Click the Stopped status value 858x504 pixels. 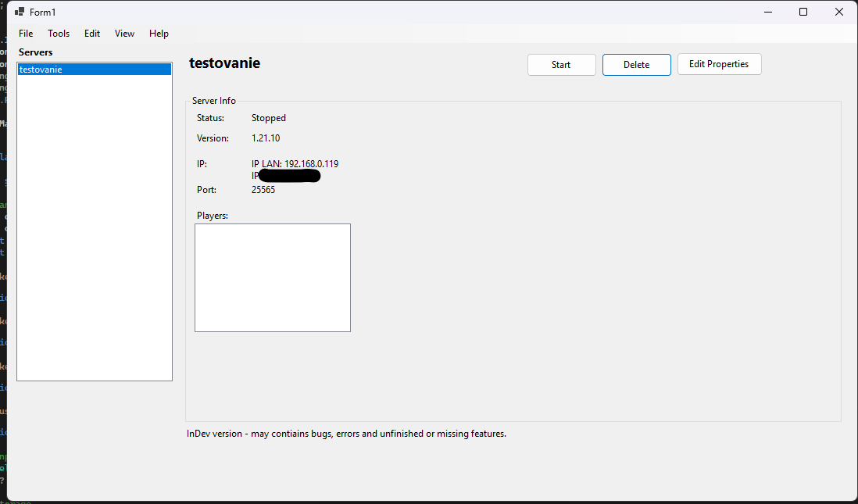[269, 118]
